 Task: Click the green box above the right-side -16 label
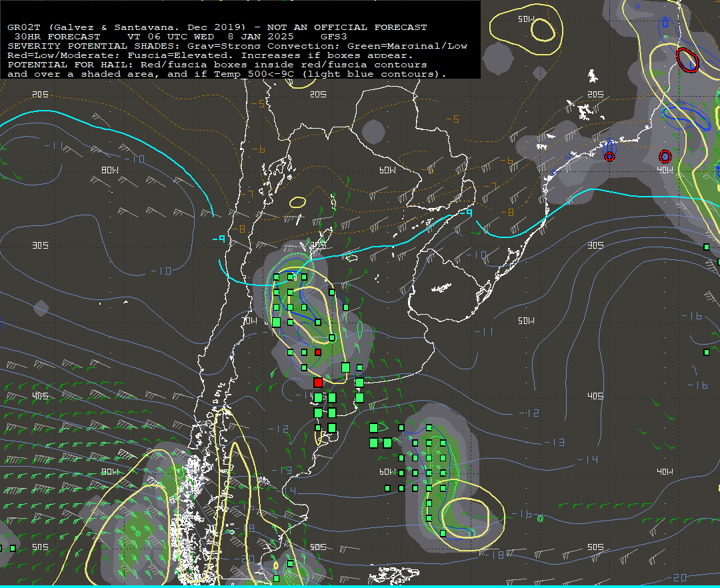pos(706,352)
